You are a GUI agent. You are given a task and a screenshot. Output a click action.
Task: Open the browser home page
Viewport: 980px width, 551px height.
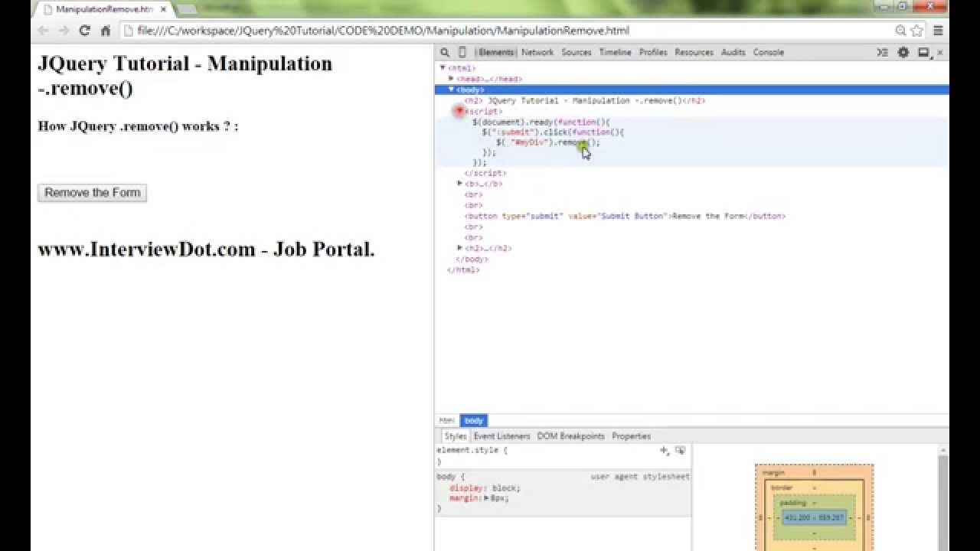(106, 31)
